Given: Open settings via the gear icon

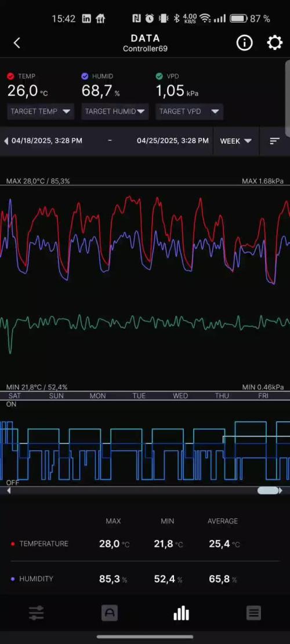Looking at the screenshot, I should tap(274, 42).
